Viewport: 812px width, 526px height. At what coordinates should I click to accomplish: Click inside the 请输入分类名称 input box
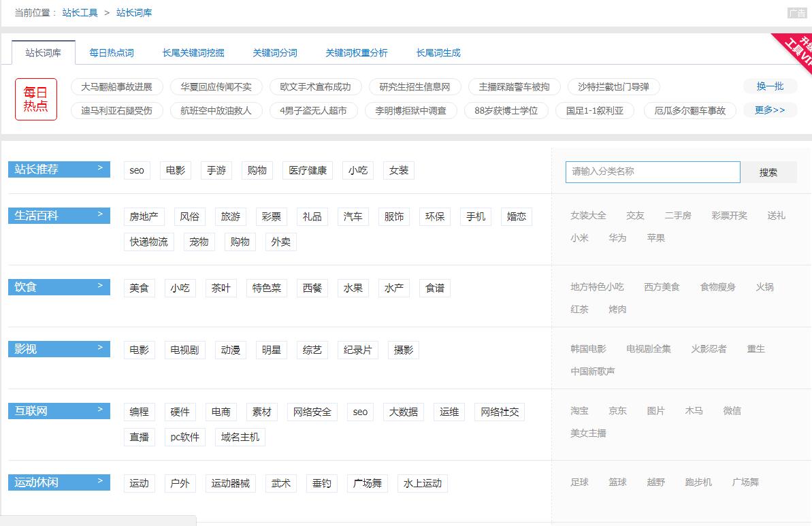point(652,172)
